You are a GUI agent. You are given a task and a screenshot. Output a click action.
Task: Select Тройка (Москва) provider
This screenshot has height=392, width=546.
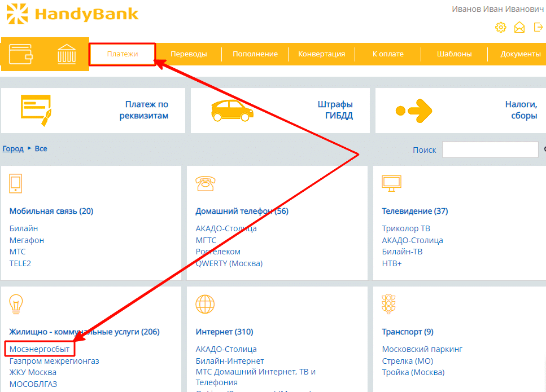[413, 372]
